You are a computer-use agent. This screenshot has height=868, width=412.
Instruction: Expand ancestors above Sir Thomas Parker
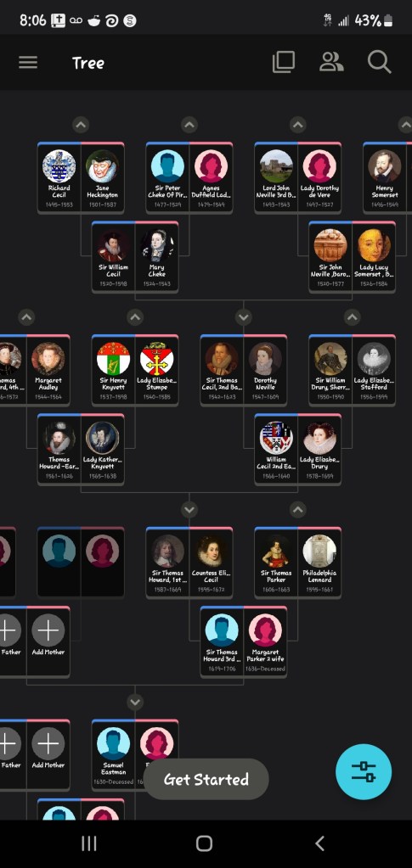(x=298, y=509)
